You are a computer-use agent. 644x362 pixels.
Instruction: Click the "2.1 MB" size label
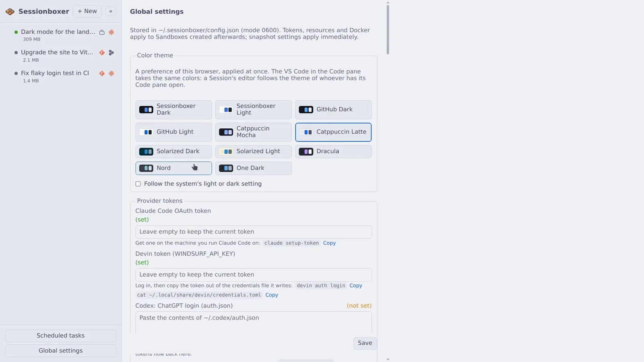tap(31, 60)
